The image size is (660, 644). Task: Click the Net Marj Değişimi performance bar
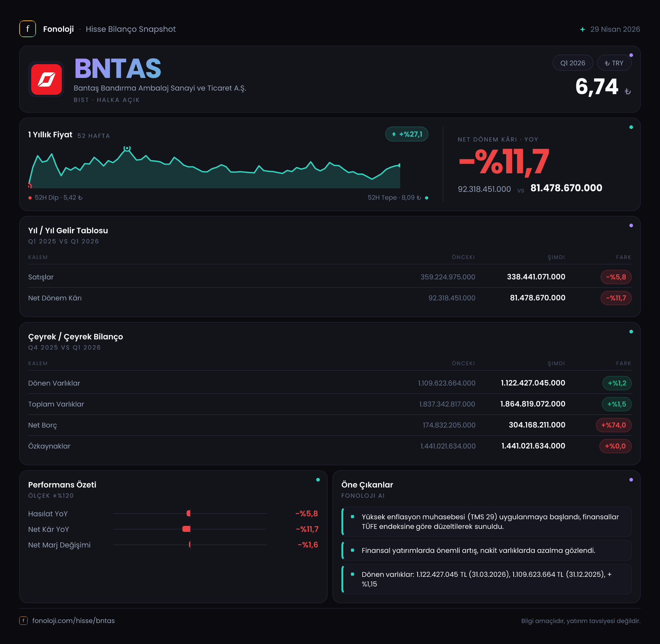point(190,544)
